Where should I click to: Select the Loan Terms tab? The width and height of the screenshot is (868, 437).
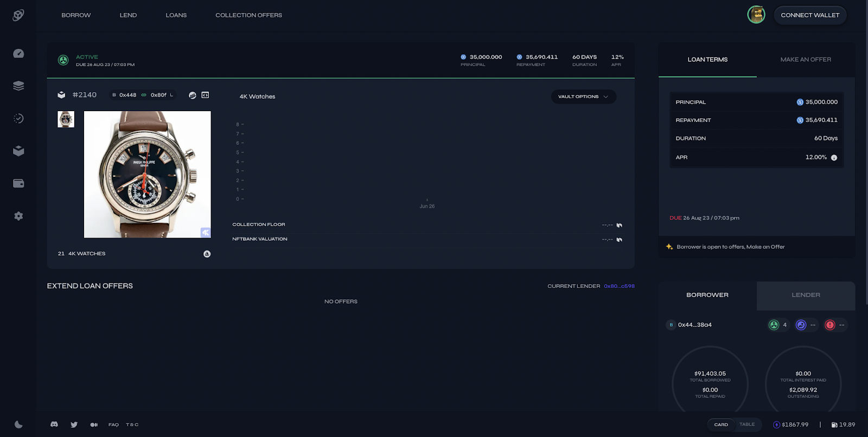point(707,60)
